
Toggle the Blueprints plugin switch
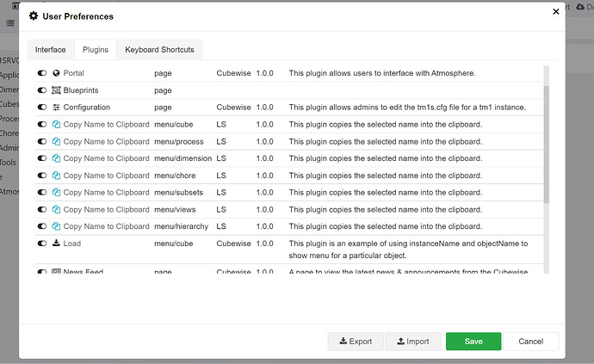(42, 90)
